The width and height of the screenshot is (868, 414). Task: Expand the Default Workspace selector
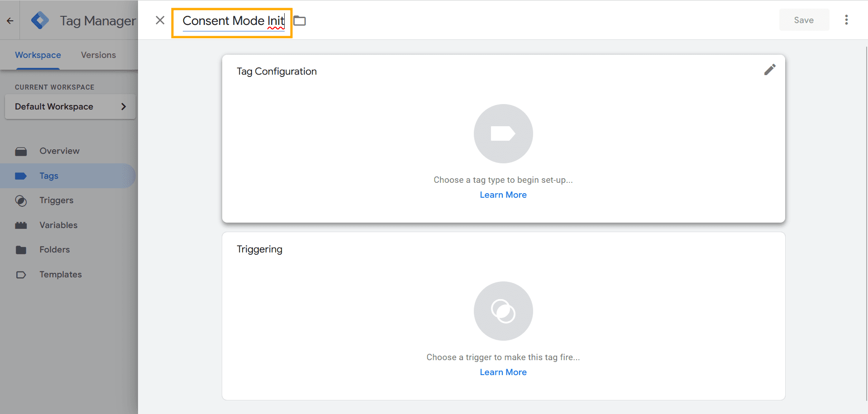(x=70, y=106)
